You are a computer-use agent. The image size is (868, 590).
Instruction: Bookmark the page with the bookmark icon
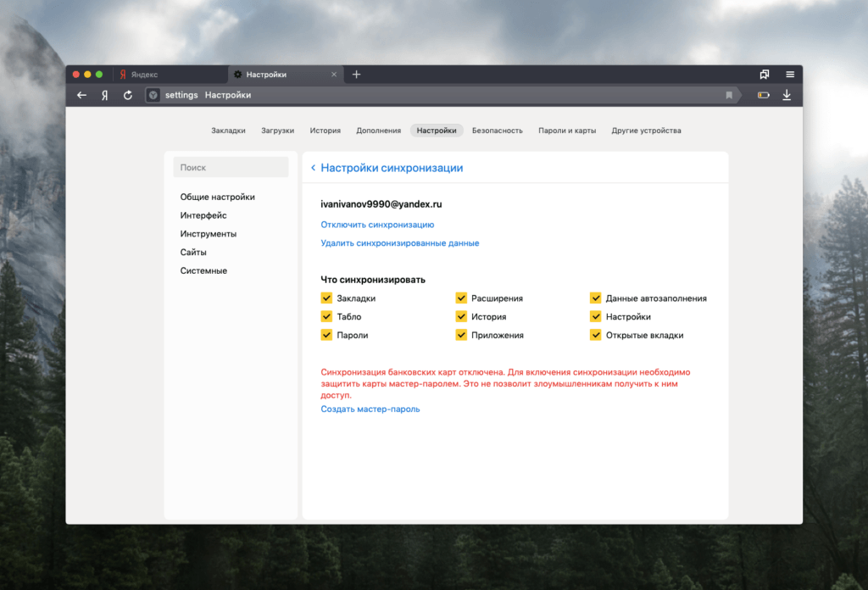[729, 95]
